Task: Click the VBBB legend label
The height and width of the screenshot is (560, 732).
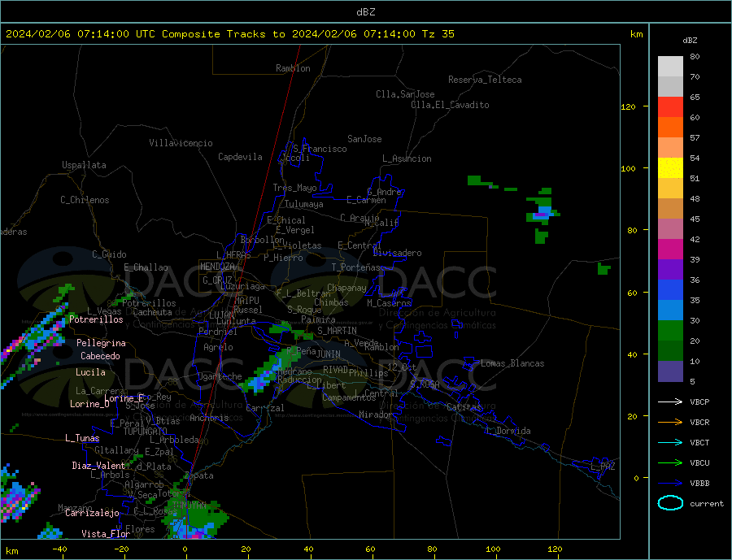Action: tap(699, 483)
